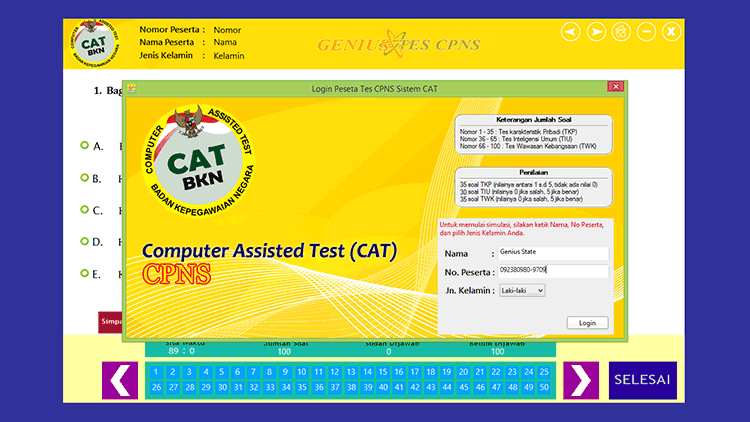Go to question number 39
Screen dimensions: 750x422
367,388
